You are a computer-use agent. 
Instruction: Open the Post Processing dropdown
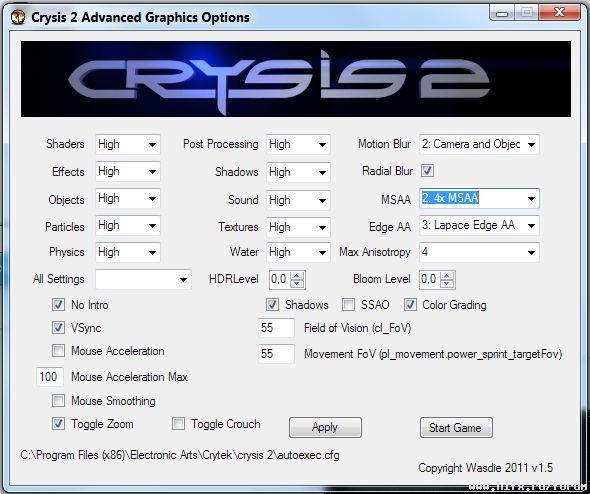pyautogui.click(x=298, y=144)
